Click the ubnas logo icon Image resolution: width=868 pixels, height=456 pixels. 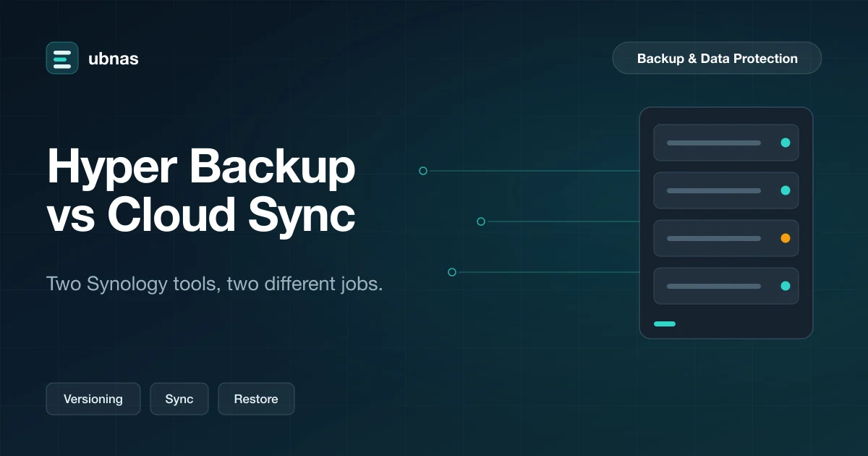[62, 58]
